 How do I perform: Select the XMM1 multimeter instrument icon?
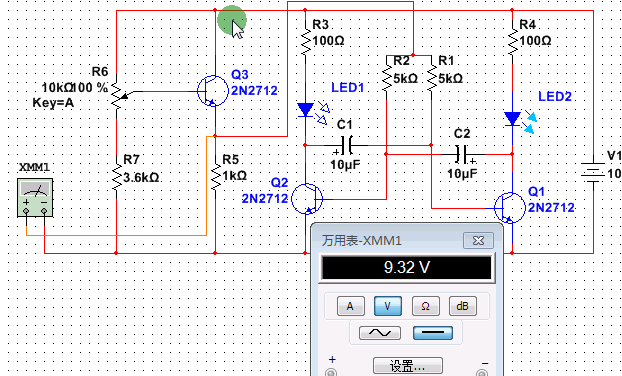[35, 198]
